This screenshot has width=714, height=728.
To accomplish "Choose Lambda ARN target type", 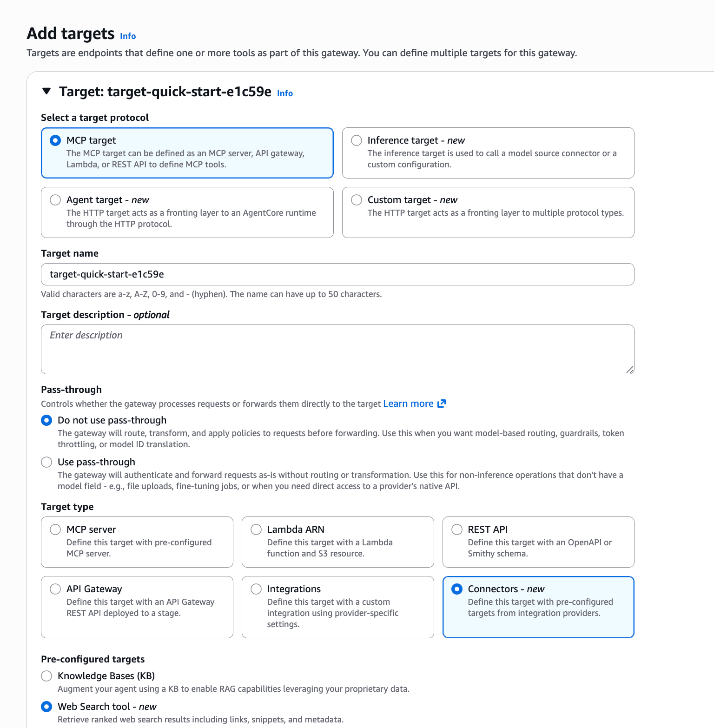I will coord(338,542).
